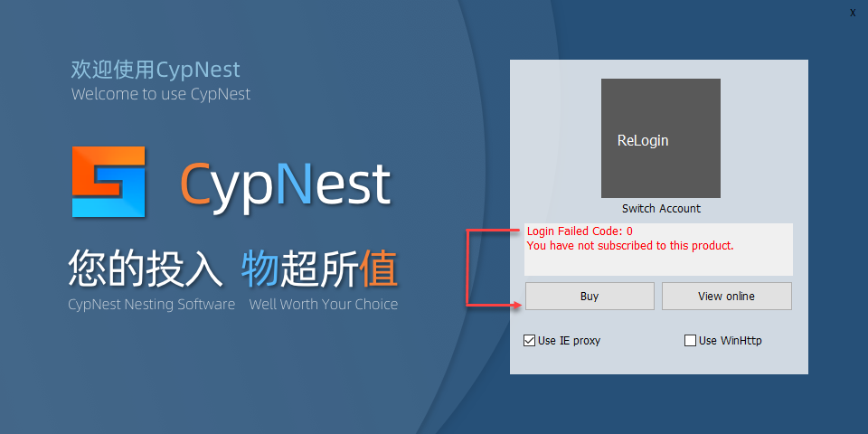Select the Switch Account link

tap(661, 209)
